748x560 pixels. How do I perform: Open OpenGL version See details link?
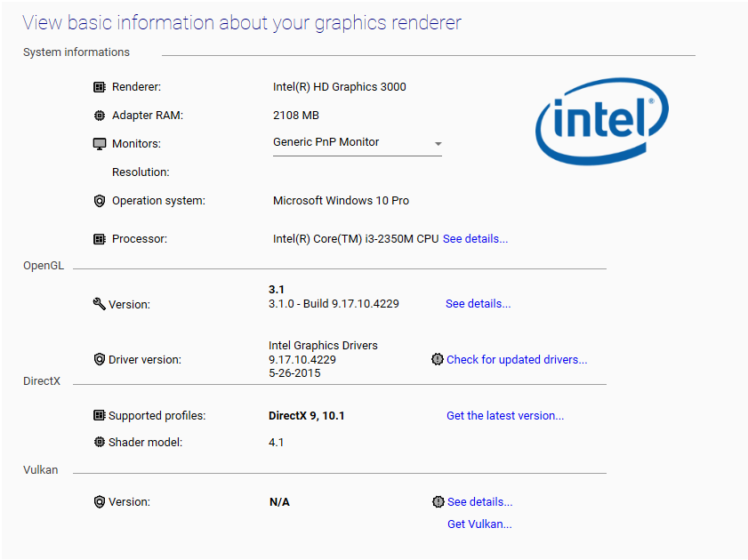pos(478,304)
